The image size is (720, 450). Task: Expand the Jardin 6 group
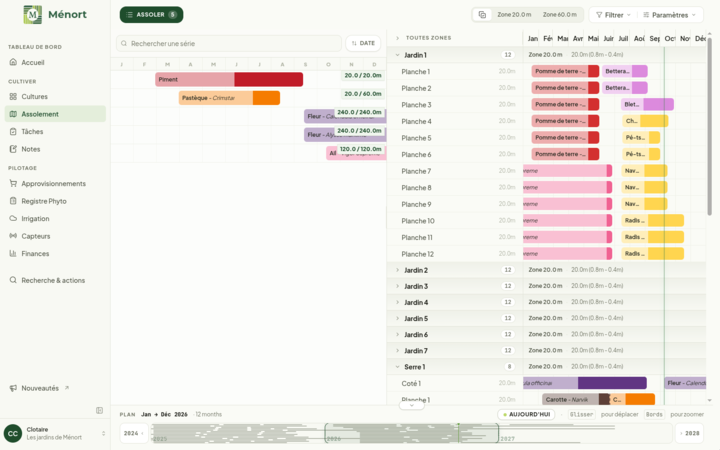point(398,334)
